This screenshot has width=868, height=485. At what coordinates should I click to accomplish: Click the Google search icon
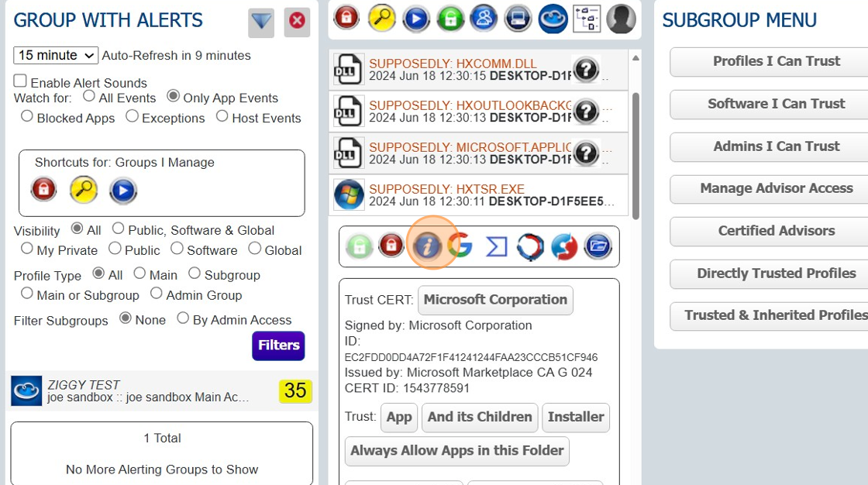(x=462, y=245)
